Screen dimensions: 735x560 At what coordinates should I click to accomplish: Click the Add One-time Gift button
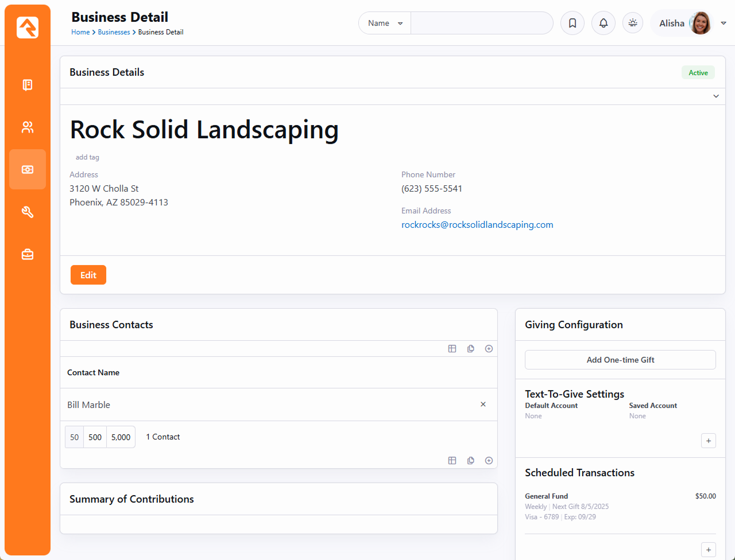click(x=620, y=360)
